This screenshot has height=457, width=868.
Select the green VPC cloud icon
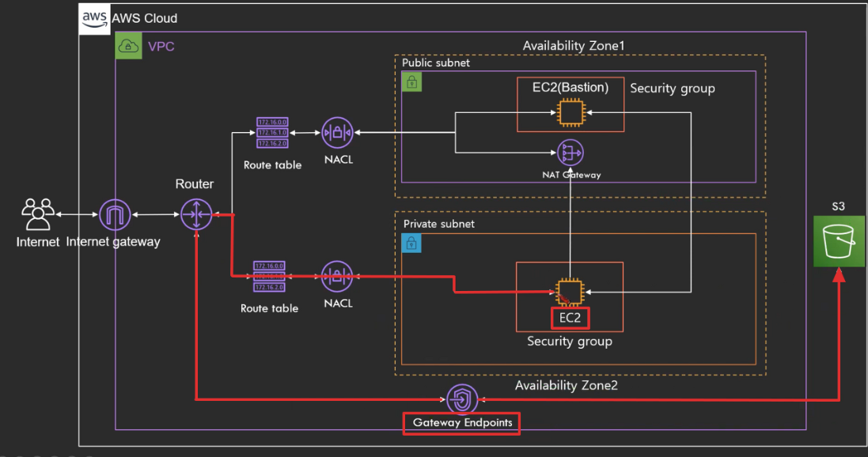[128, 46]
